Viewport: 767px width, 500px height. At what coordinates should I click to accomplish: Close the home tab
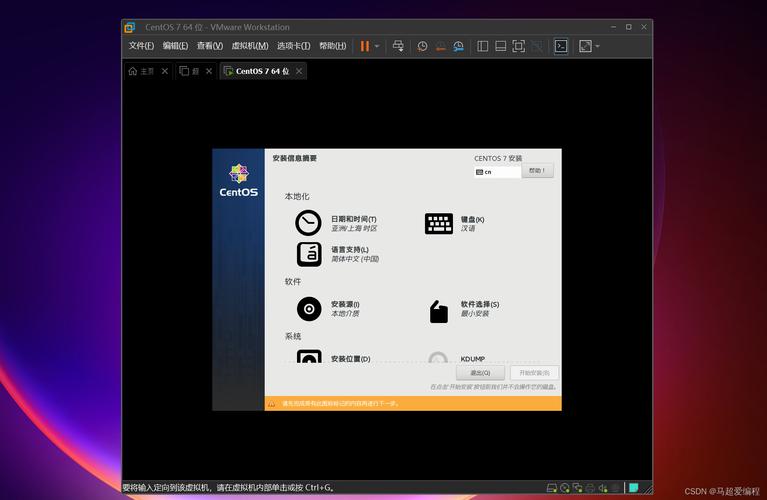coord(165,71)
